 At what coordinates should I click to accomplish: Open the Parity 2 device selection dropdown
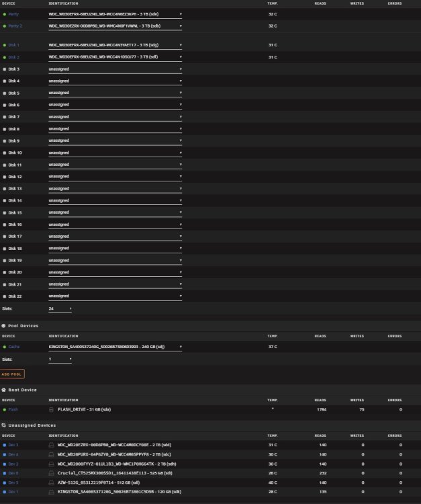pyautogui.click(x=115, y=26)
